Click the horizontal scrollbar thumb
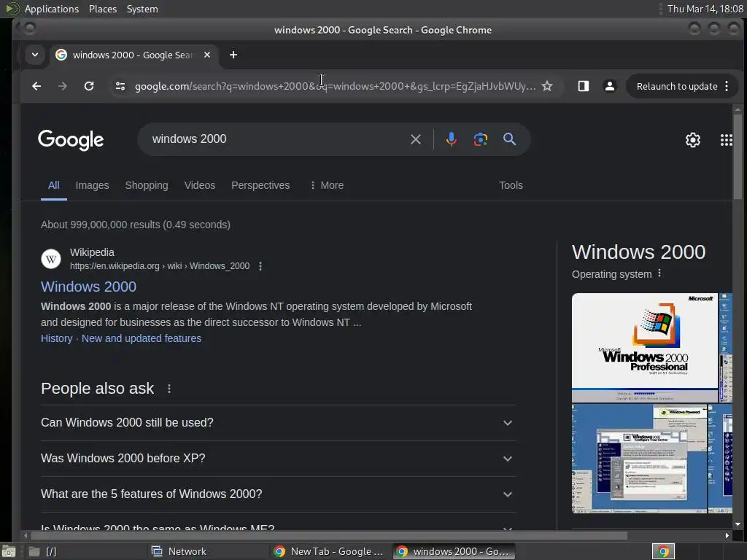 click(329, 536)
